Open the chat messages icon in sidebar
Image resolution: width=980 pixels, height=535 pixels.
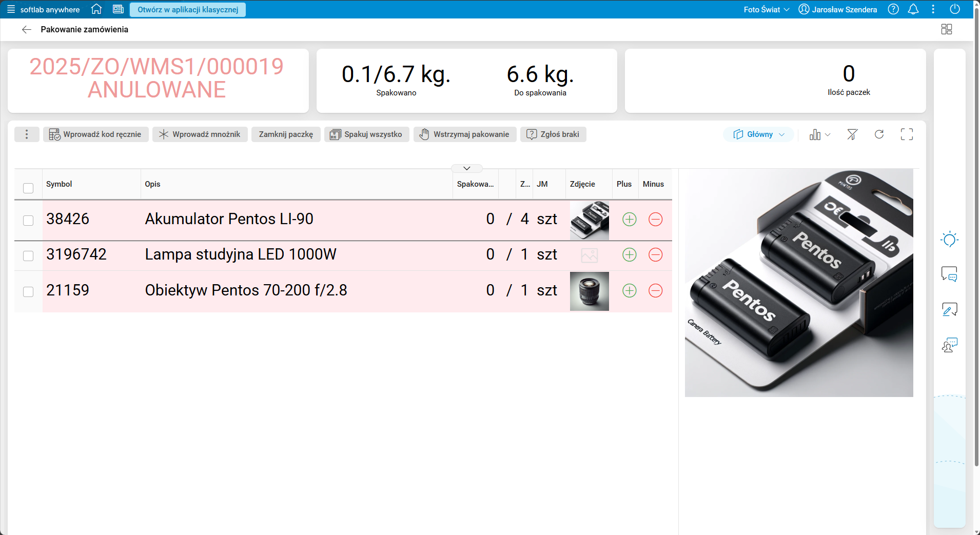click(950, 274)
